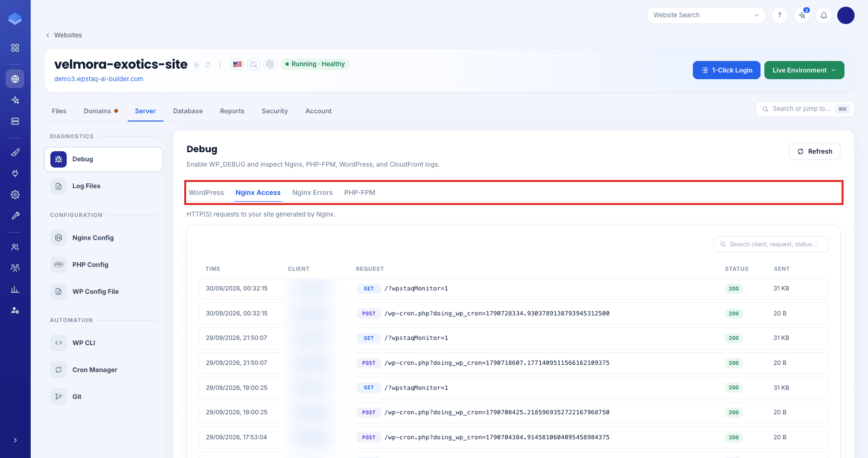Open the wrench tools icon in sidebar
This screenshot has height=458, width=868.
[x=15, y=216]
